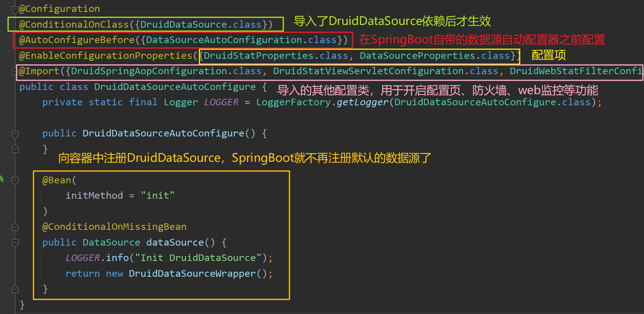Click the DataSource return type
Viewport: 644px width, 314px height.
[111, 243]
